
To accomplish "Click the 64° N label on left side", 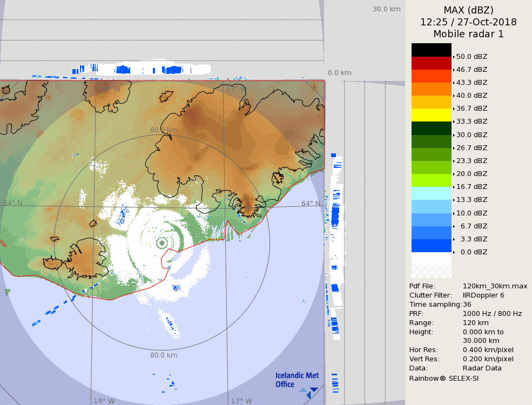I will click(x=13, y=203).
